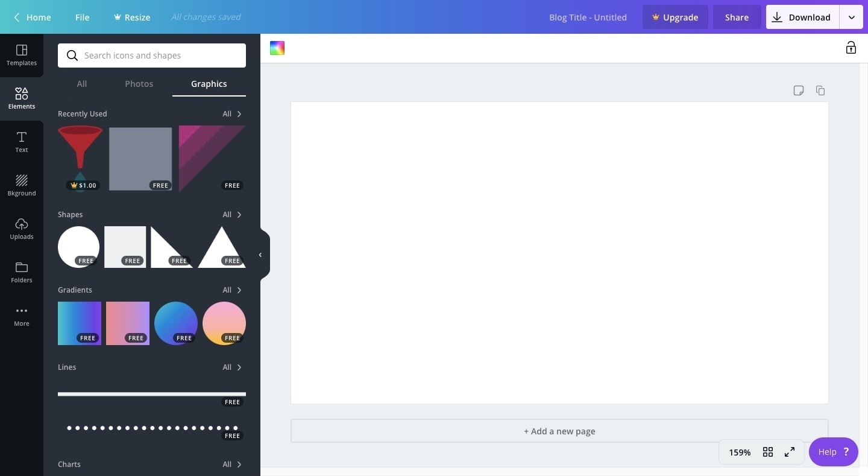Add the pink-yellow circle gradient
Screen dimensions: 868x476
[224, 323]
